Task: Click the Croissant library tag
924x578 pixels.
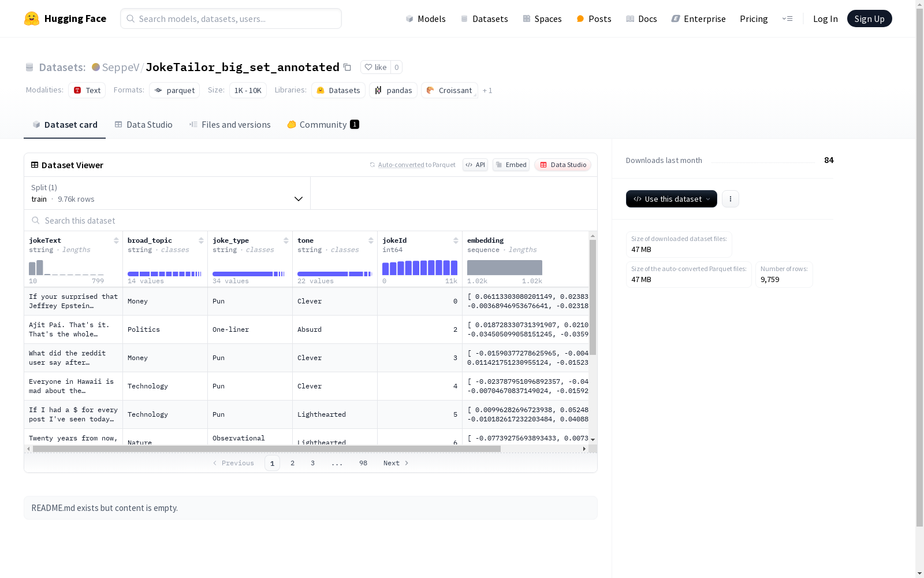Action: point(449,90)
